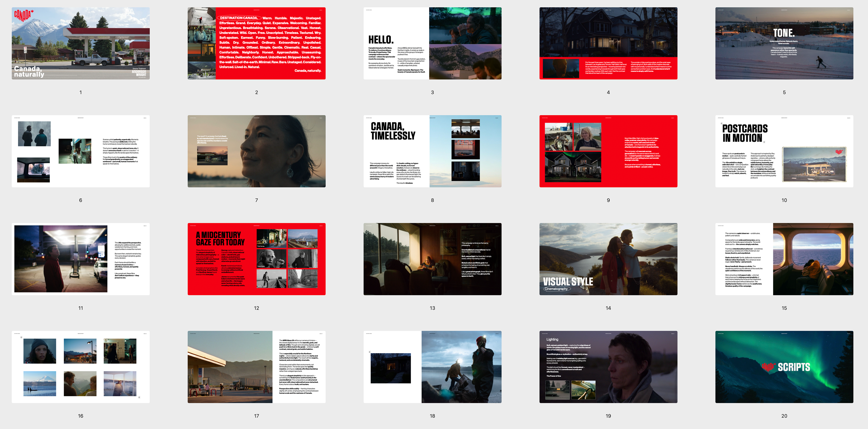
Task: Click the SCRIPTS aurora slide
Action: coord(784,367)
